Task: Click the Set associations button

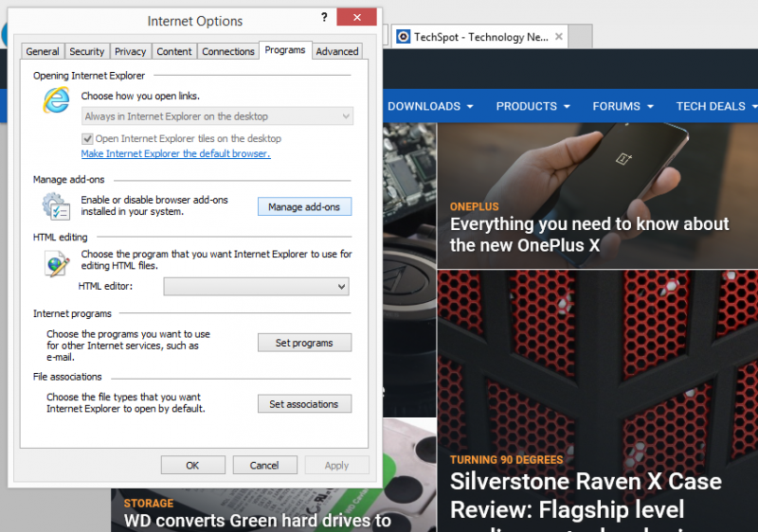Action: point(304,404)
